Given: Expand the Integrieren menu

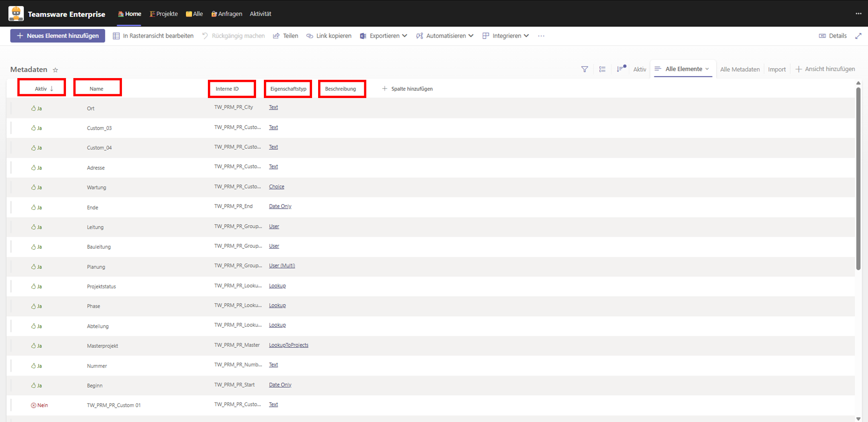Looking at the screenshot, I should click(x=506, y=36).
